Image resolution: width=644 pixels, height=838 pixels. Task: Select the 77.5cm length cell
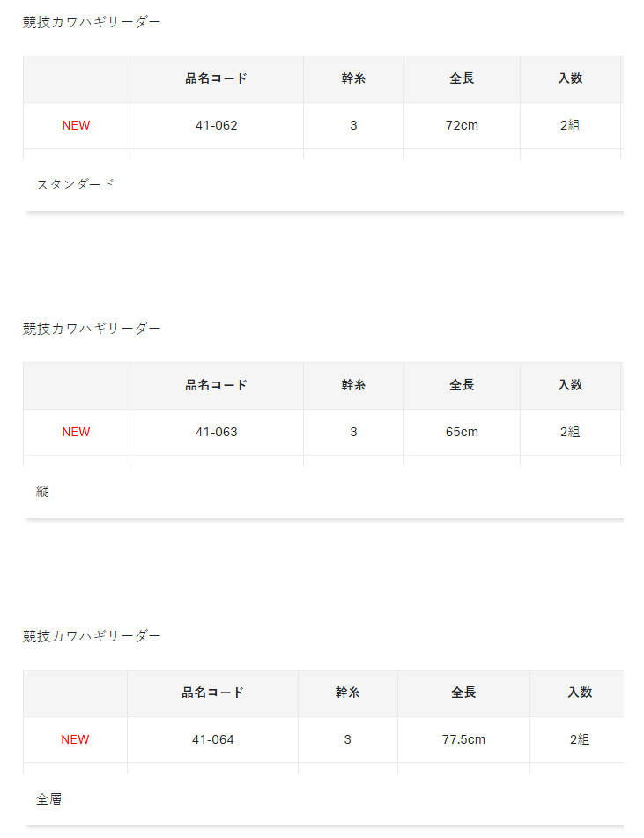coord(463,739)
